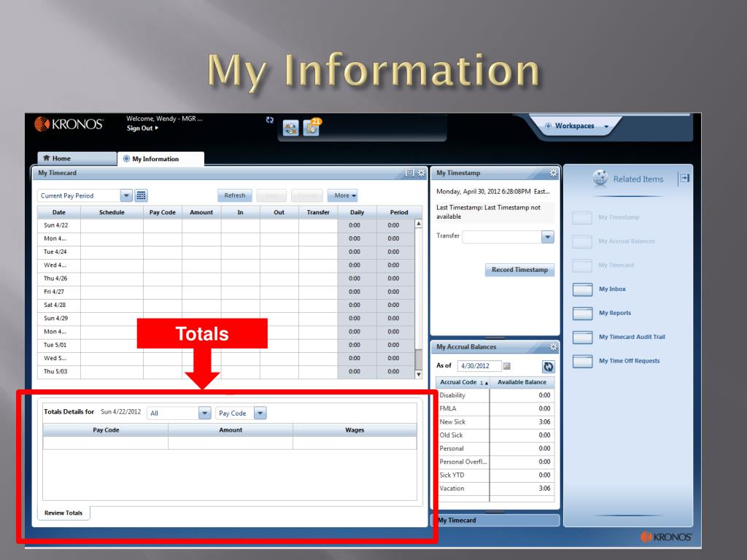Click the Sign Out link
Image resolution: width=747 pixels, height=560 pixels.
[x=142, y=128]
